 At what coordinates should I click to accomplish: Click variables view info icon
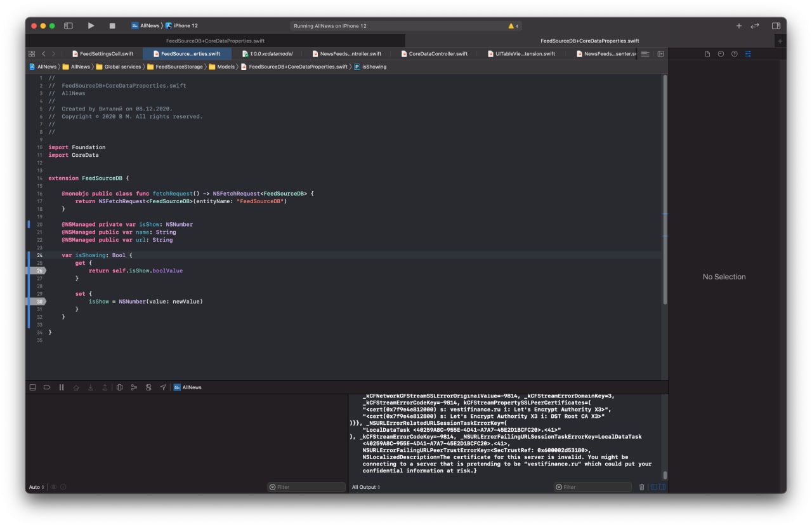[63, 487]
